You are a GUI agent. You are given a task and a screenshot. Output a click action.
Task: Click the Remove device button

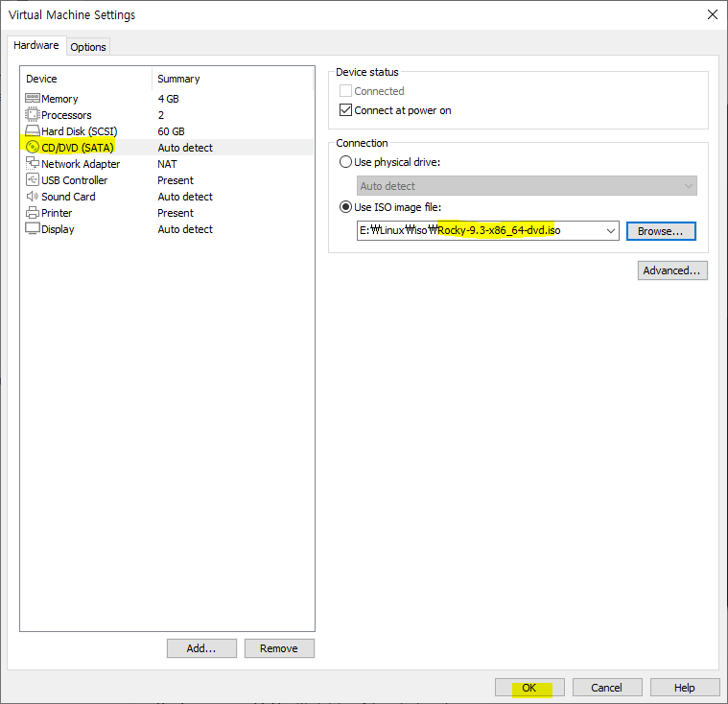[x=279, y=648]
